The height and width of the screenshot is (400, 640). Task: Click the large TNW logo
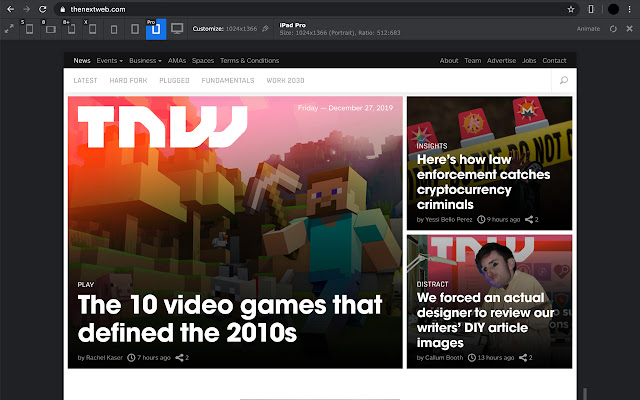[x=162, y=127]
